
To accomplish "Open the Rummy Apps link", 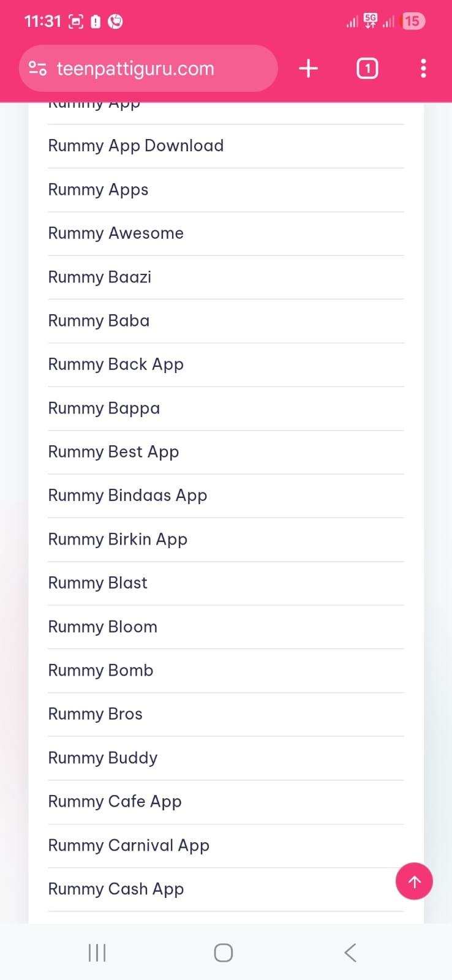I will (99, 190).
